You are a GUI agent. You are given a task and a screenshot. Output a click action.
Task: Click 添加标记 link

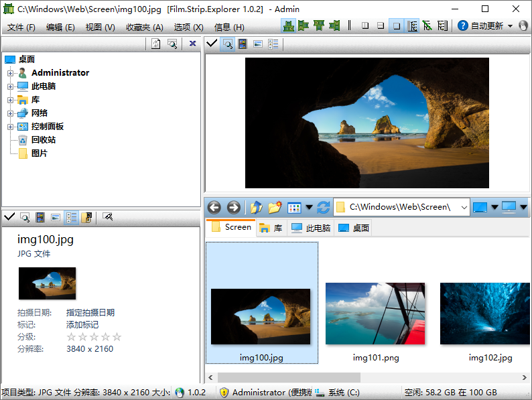tap(82, 325)
